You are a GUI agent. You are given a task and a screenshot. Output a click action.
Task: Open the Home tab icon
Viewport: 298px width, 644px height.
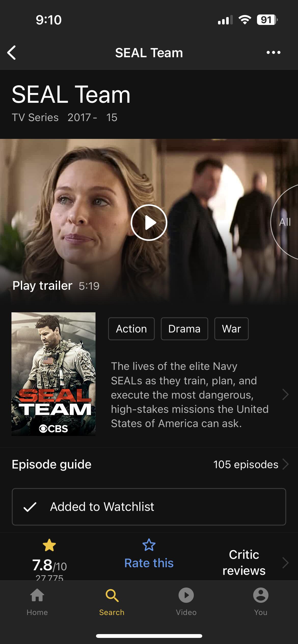point(37,595)
